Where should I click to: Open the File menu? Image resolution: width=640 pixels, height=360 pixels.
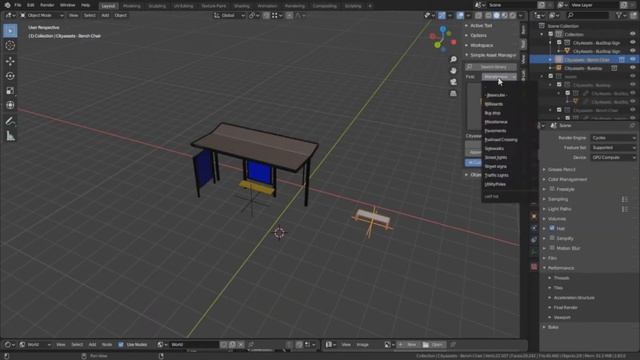18,5
